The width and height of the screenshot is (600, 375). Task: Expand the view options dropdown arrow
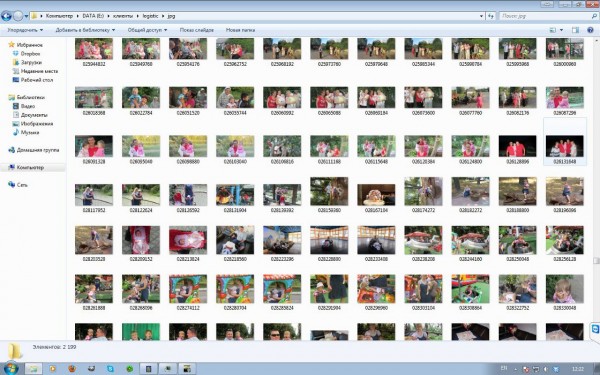point(561,30)
